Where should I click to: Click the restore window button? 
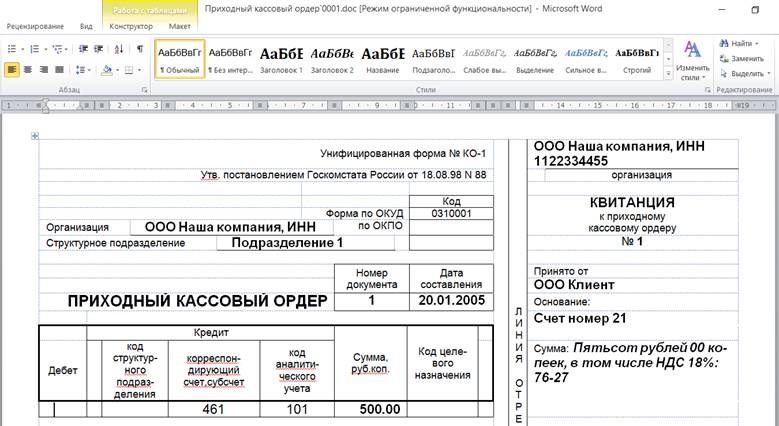[755, 9]
